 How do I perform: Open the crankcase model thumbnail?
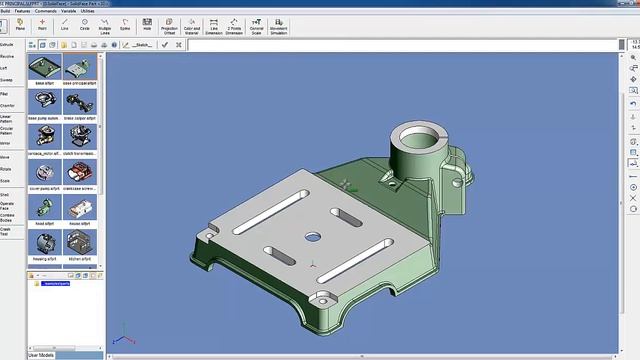(x=80, y=173)
